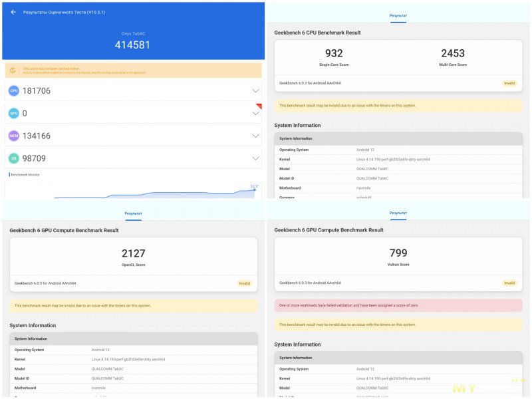Click the Multi-Core Score label
The height and width of the screenshot is (399, 532).
point(453,65)
